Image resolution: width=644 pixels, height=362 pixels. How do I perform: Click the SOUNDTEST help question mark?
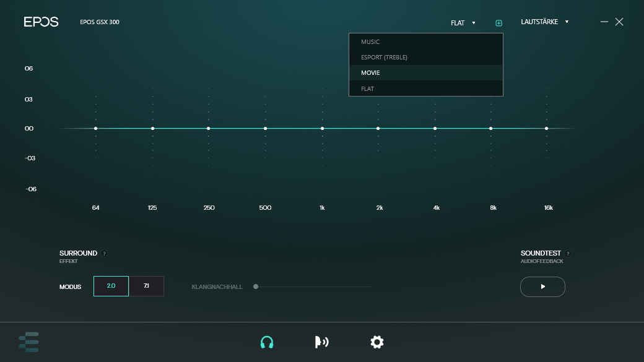pos(568,253)
